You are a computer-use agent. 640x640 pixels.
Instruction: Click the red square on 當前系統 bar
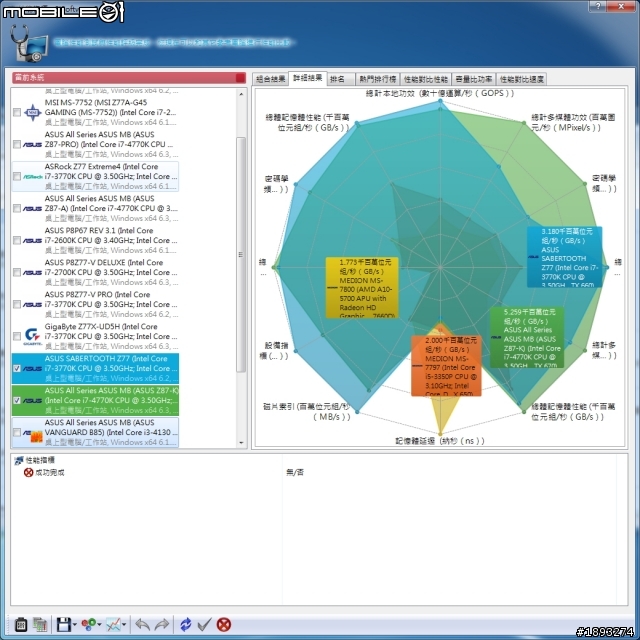point(241,78)
